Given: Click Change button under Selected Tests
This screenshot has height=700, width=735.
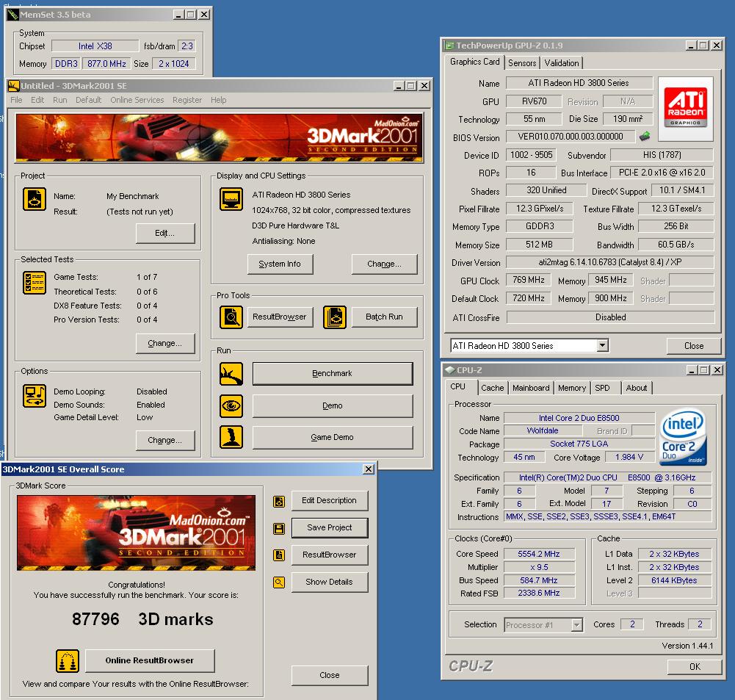Looking at the screenshot, I should (165, 343).
